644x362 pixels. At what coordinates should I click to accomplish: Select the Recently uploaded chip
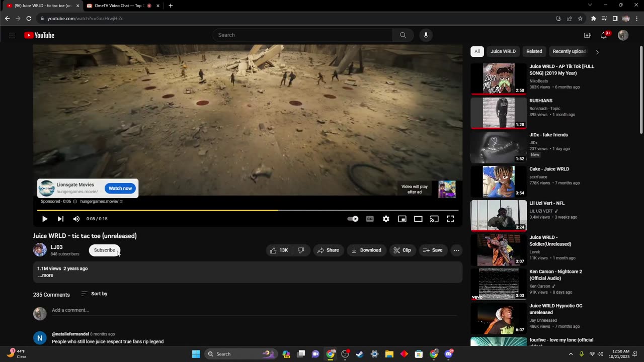click(x=570, y=51)
